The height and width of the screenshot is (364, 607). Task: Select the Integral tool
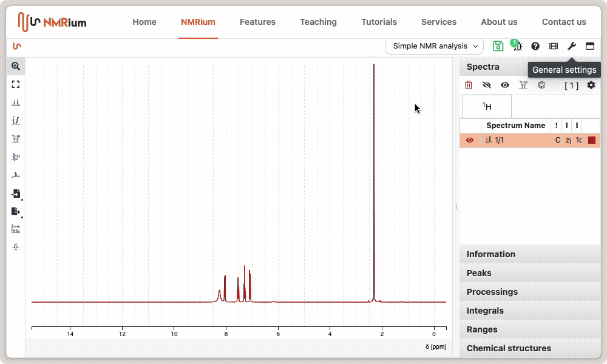16,121
